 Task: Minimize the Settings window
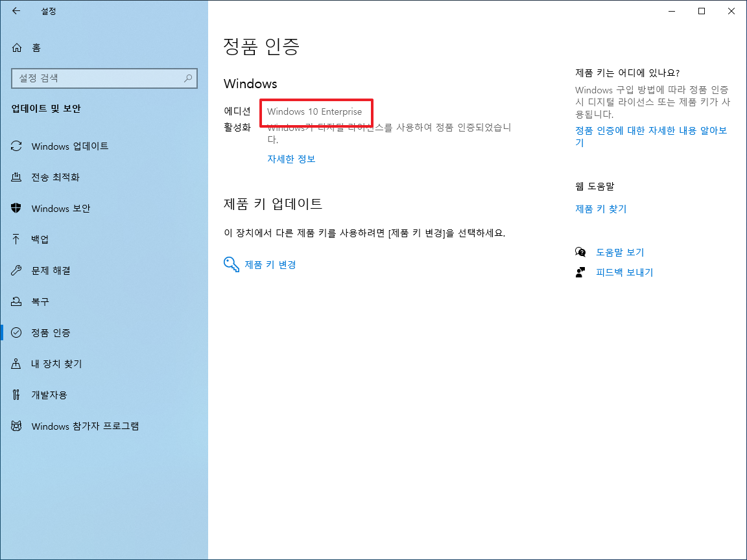672,11
